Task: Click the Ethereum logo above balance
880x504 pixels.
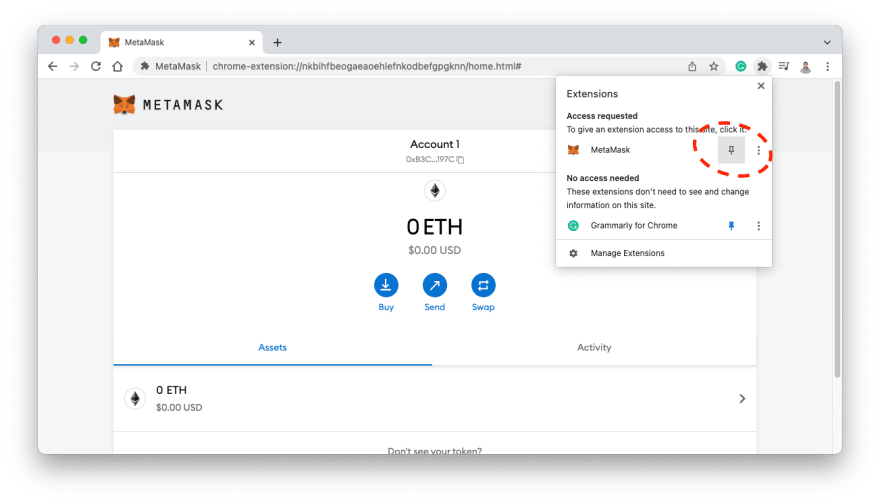Action: [x=434, y=191]
